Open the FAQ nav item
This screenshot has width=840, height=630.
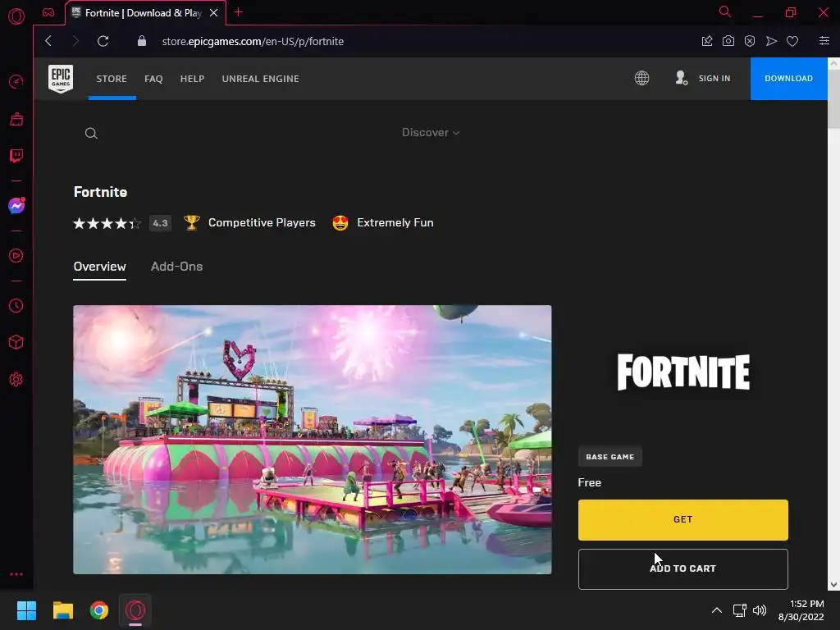[153, 79]
